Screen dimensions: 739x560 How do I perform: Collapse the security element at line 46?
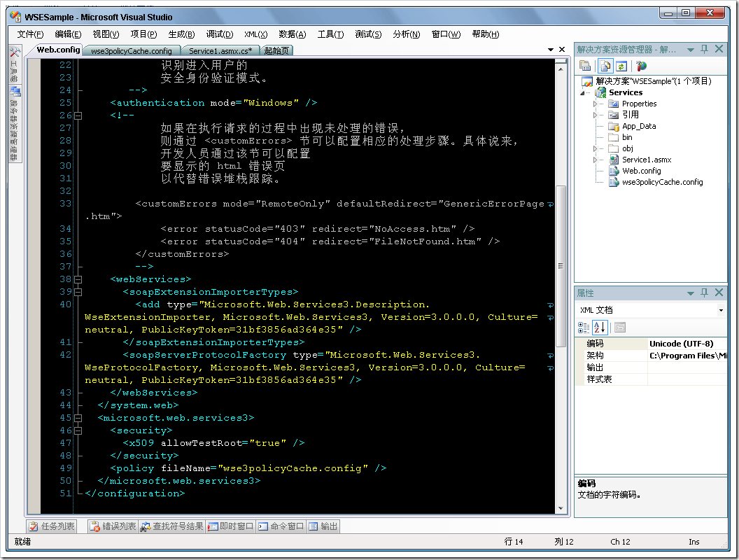point(78,430)
